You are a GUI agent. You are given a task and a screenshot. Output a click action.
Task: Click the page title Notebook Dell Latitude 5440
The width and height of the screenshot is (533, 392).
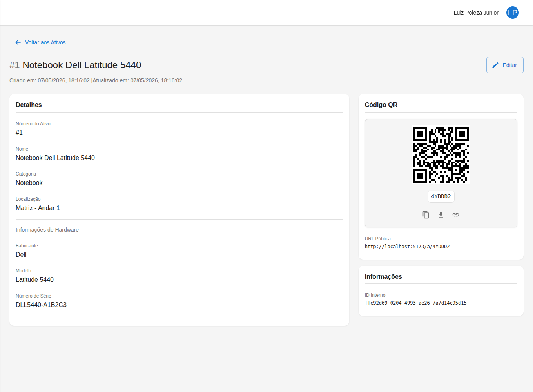[x=82, y=65]
